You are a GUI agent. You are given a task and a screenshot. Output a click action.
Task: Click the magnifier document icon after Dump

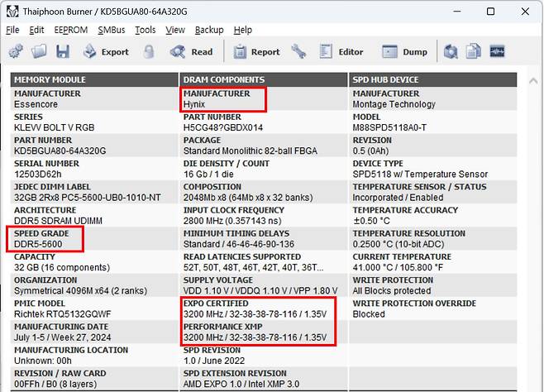coord(451,51)
